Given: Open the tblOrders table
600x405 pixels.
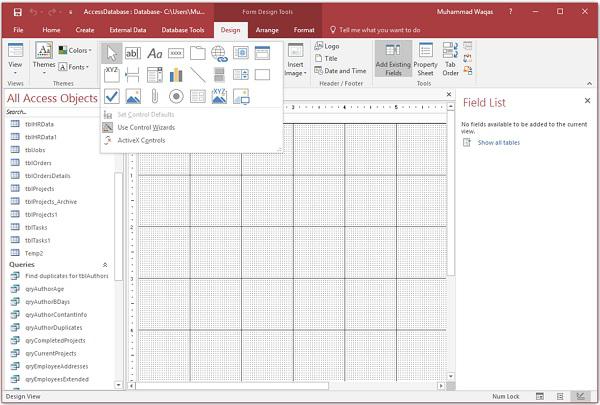Looking at the screenshot, I should pyautogui.click(x=38, y=162).
